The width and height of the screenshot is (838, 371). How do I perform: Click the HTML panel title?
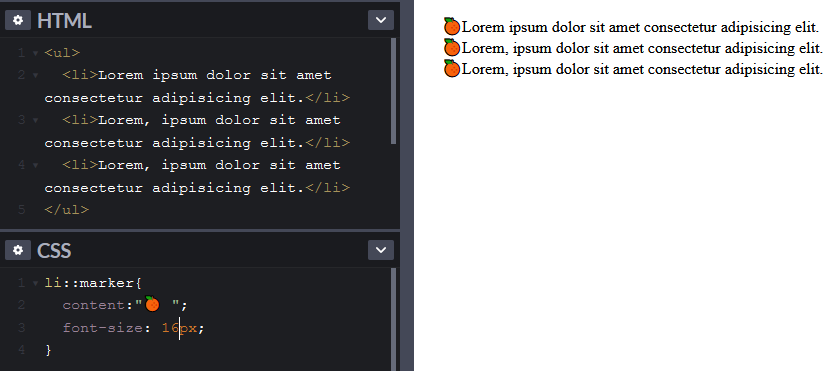[64, 21]
